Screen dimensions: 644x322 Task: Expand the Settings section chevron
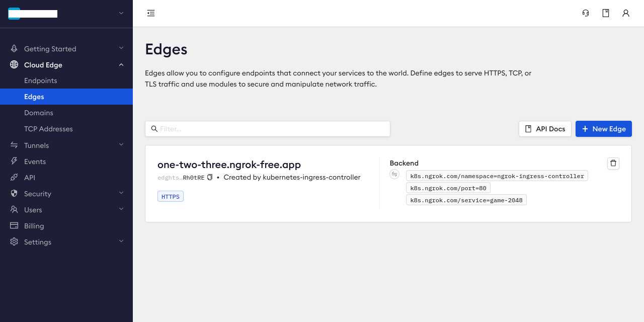coord(121,242)
